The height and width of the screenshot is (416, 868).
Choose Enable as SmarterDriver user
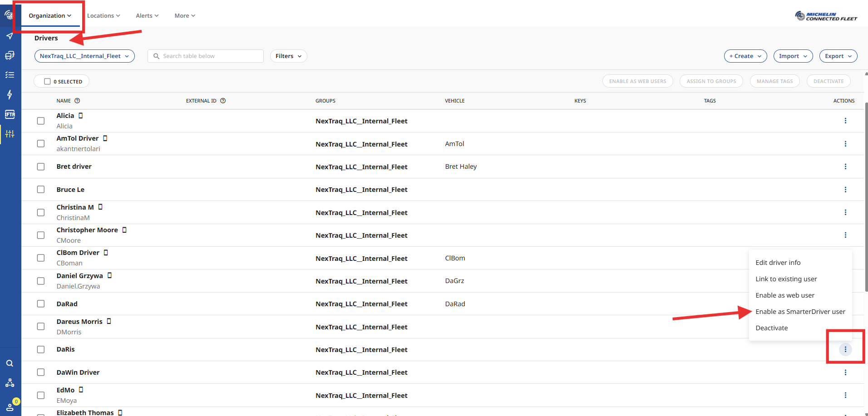[800, 312]
